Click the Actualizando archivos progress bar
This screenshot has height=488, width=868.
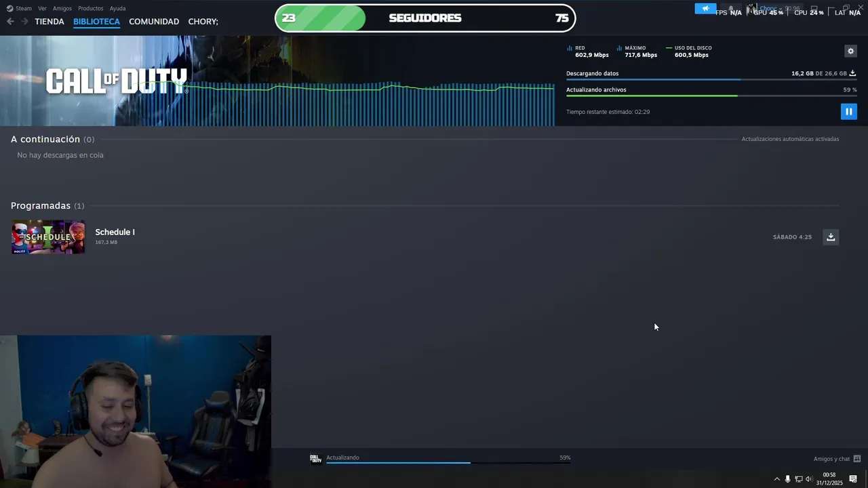tap(711, 96)
